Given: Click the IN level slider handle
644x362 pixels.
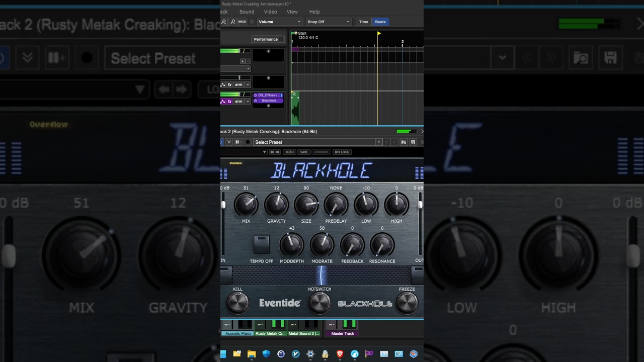Looking at the screenshot, I should (x=223, y=205).
